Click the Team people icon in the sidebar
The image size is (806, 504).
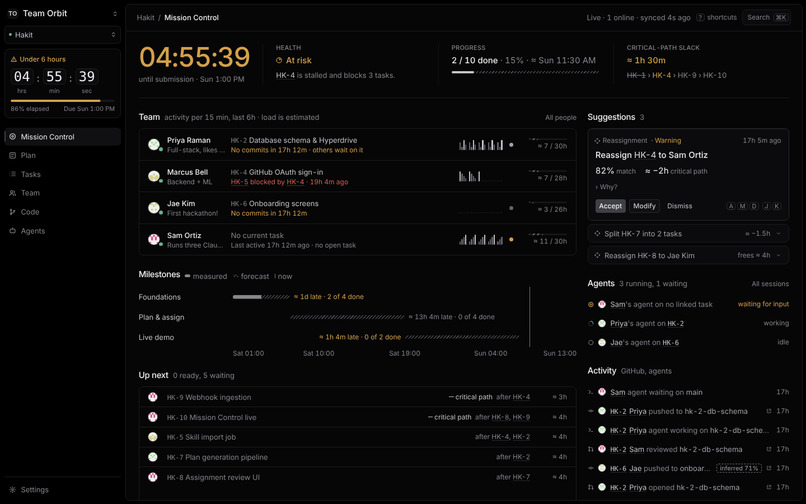(12, 193)
